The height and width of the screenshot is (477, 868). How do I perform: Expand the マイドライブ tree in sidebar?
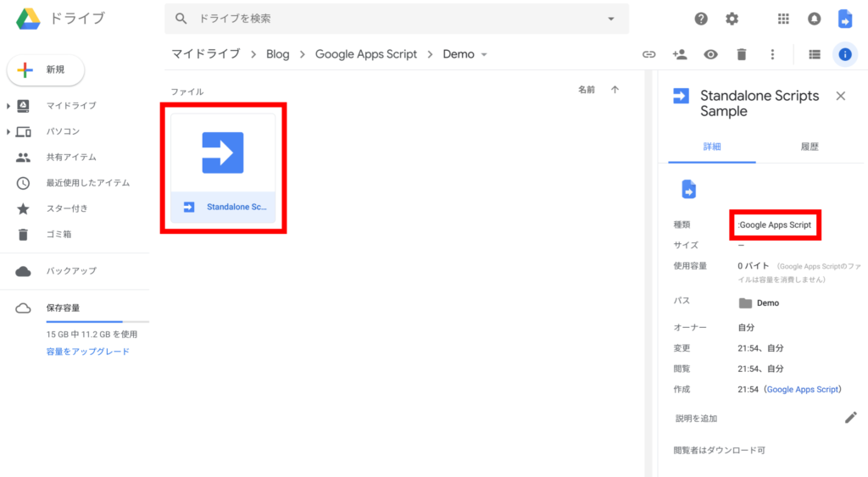[x=8, y=106]
